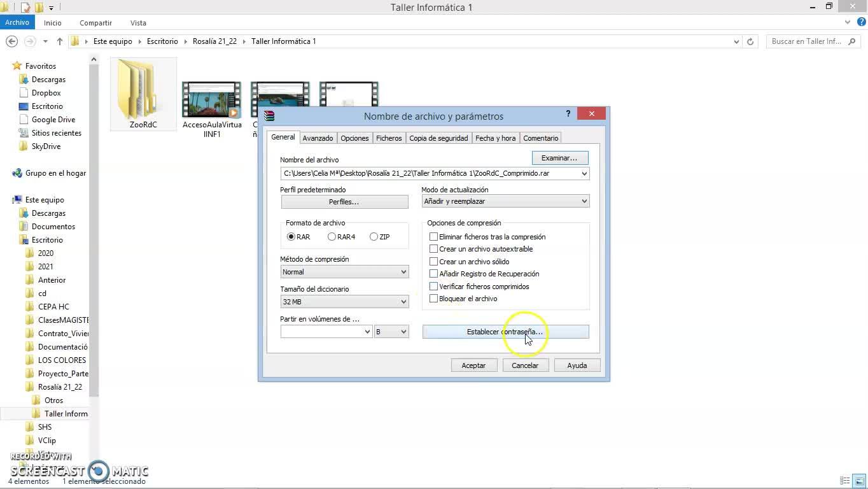Refresh the Taller Informática 1 folder
This screenshot has height=489, width=868.
pyautogui.click(x=750, y=41)
